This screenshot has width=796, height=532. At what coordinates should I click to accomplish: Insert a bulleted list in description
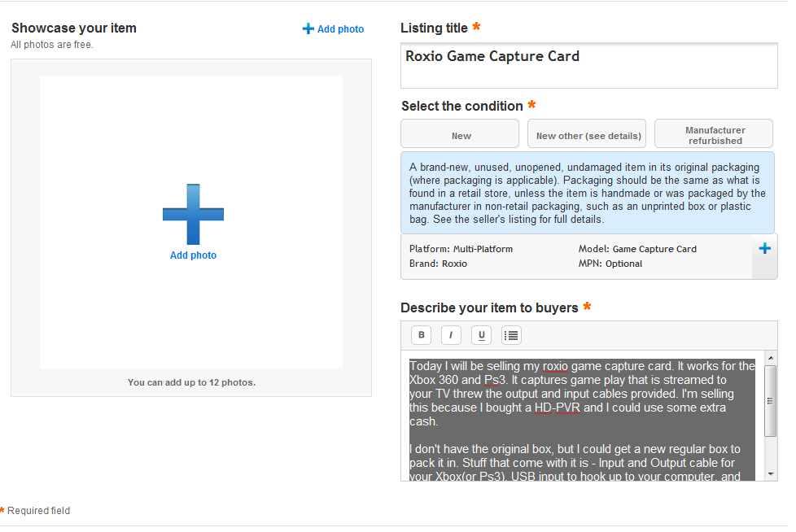(511, 334)
